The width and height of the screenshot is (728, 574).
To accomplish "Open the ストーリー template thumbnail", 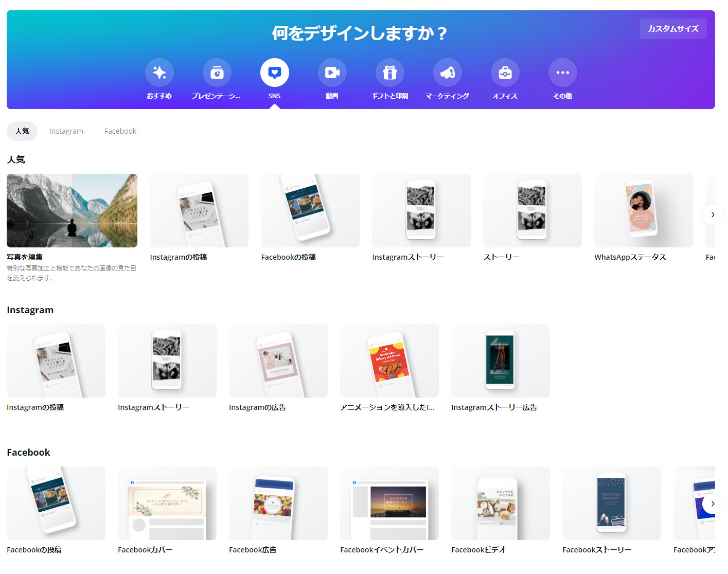I will coord(532,210).
